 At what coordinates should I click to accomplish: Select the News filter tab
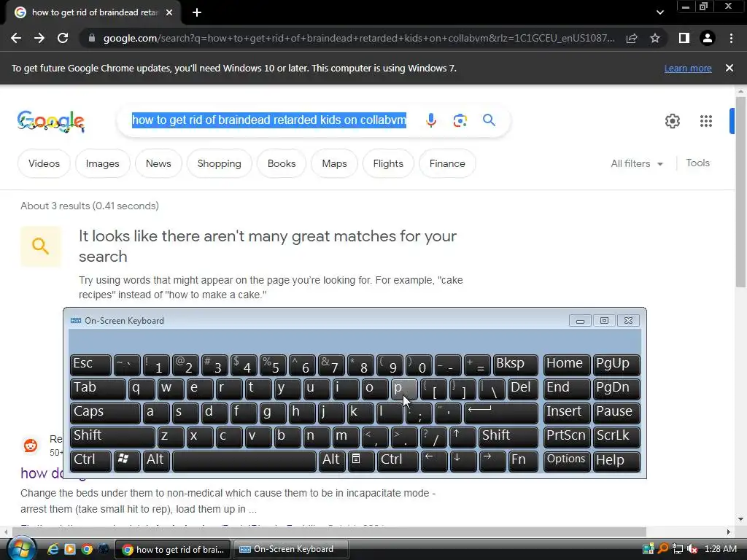[x=158, y=163]
